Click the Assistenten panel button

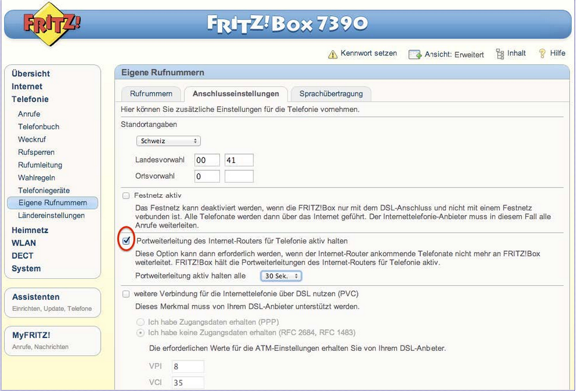36,297
